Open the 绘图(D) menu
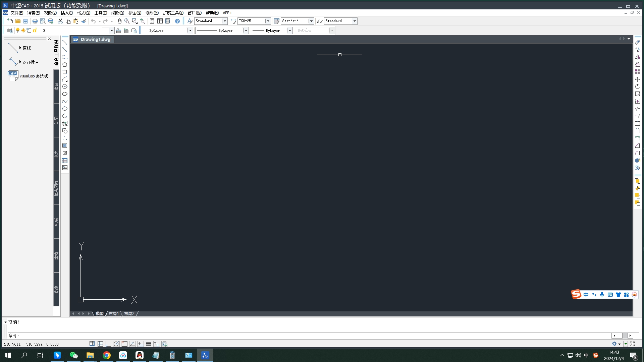The height and width of the screenshot is (362, 644). pos(117,13)
